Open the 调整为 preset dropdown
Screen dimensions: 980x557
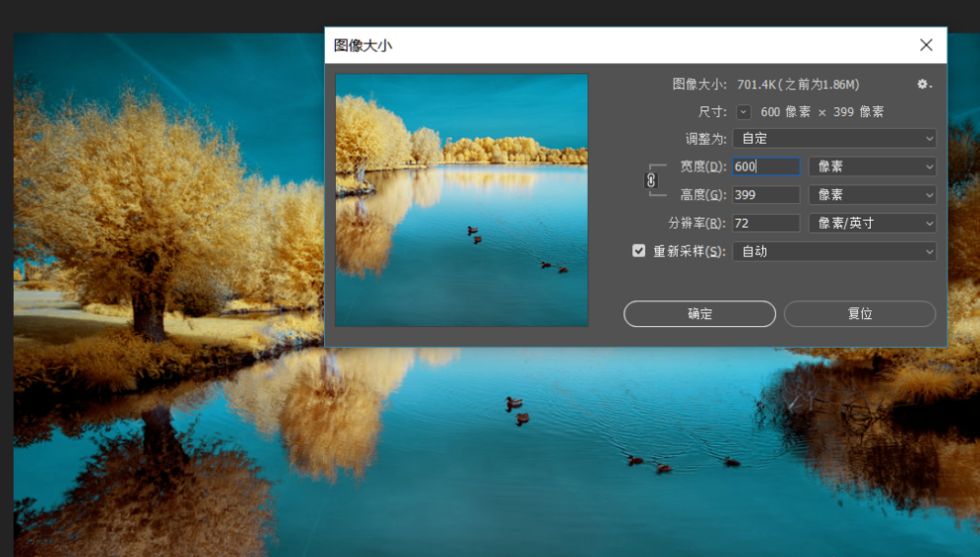[834, 138]
